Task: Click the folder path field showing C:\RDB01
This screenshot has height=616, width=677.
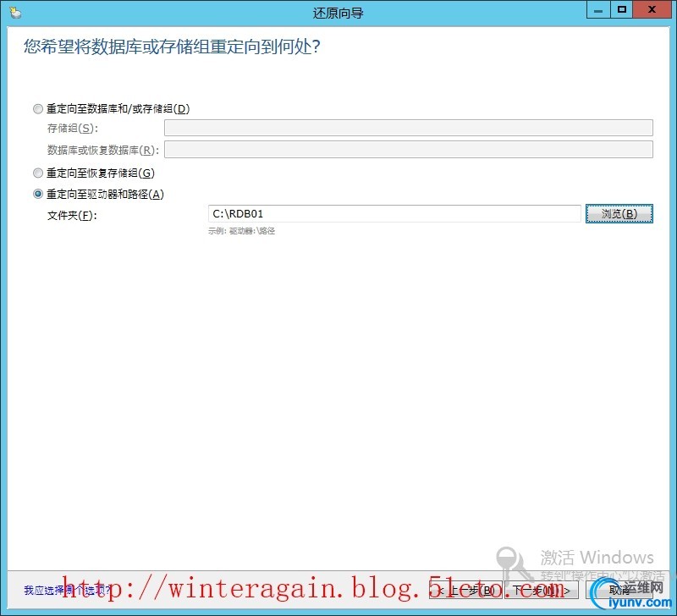Action: pyautogui.click(x=394, y=214)
